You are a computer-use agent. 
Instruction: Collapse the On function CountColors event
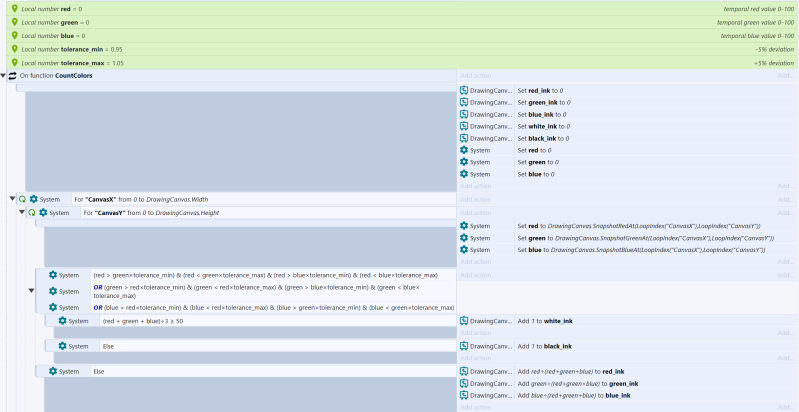pyautogui.click(x=4, y=76)
